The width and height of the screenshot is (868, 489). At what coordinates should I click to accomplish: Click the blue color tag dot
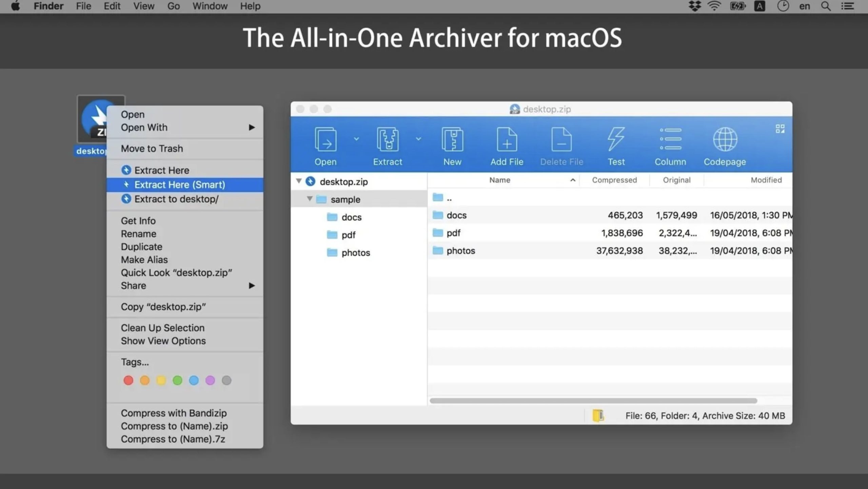[x=194, y=380]
